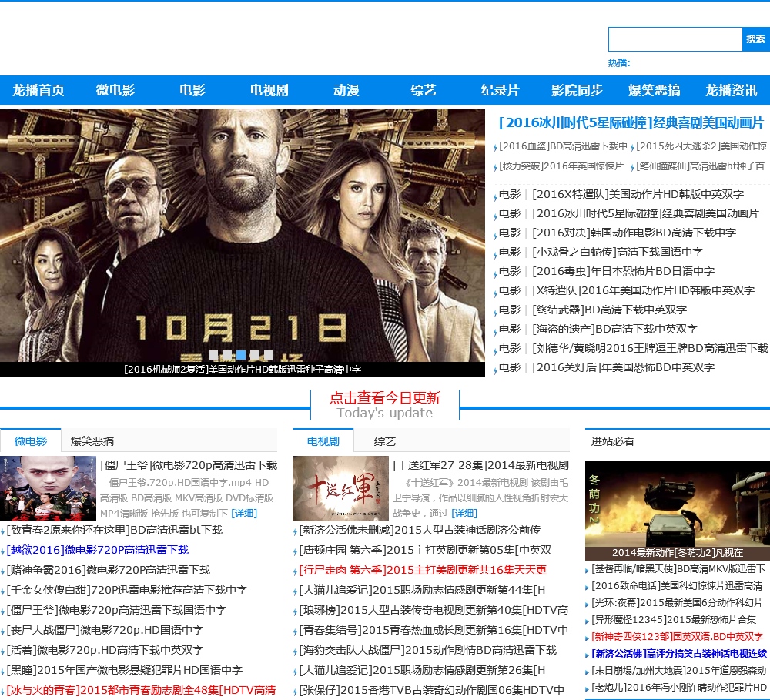Switch to 爆笑恶搞 tab

[92, 441]
